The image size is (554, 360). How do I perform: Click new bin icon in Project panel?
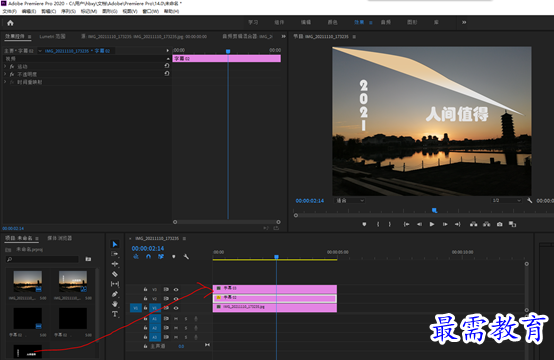pos(88,259)
